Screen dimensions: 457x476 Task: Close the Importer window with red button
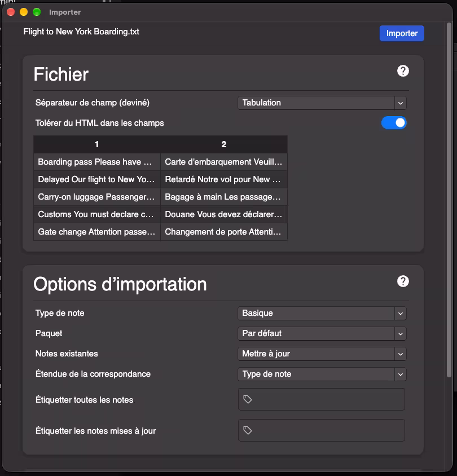[x=11, y=12]
